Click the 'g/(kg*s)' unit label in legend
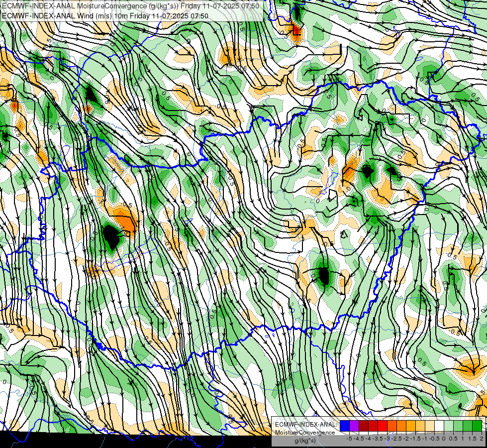This screenshot has width=487, height=448. (305, 441)
